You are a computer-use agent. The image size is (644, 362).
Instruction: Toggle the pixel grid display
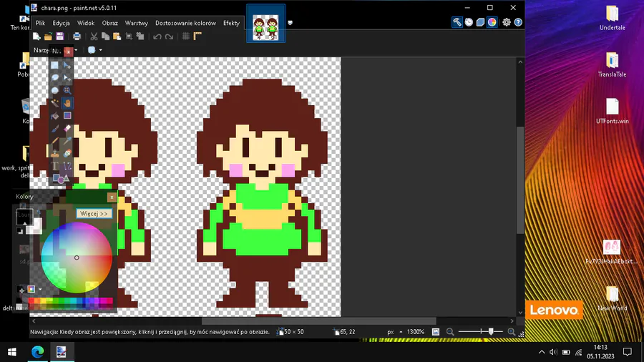tap(185, 36)
